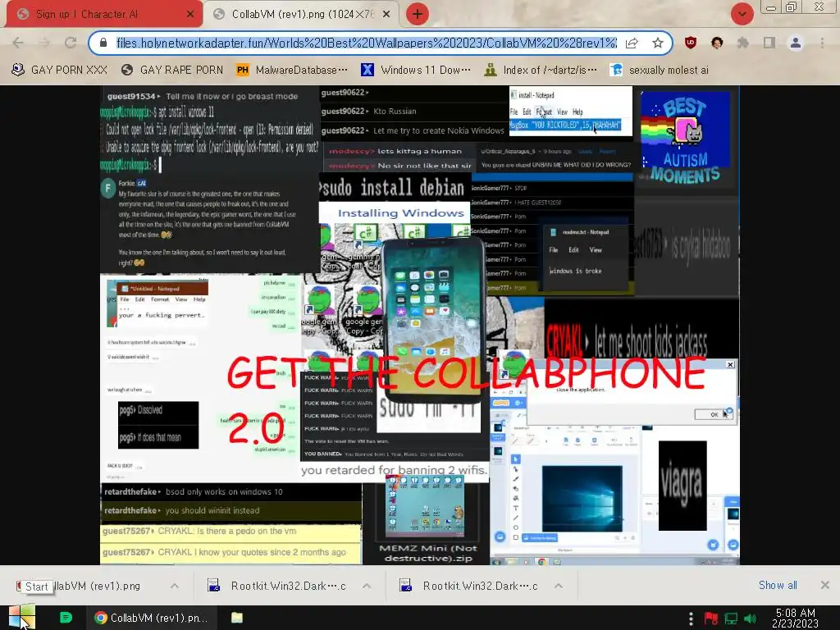
Task: Select the CollabVM (rev1).png browser tab
Action: pyautogui.click(x=301, y=14)
